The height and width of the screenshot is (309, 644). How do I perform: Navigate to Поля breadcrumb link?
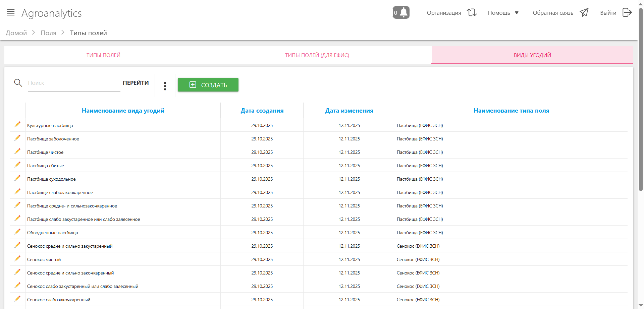[48, 33]
